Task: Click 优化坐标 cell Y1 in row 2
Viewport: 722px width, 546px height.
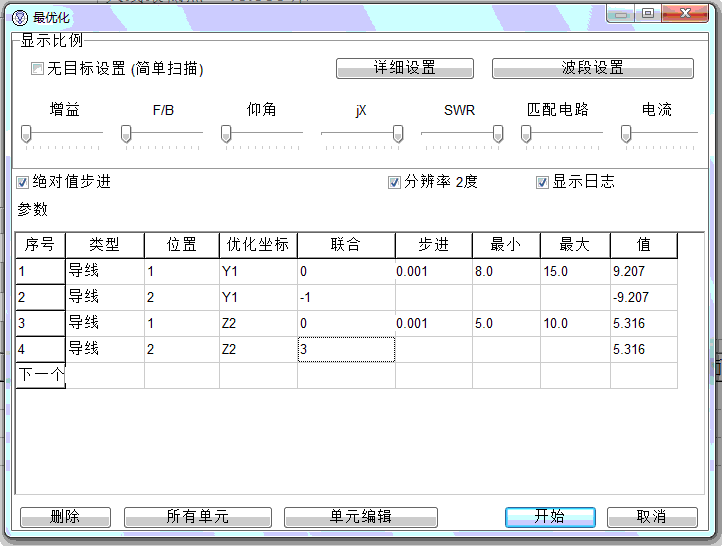Action: click(x=258, y=297)
